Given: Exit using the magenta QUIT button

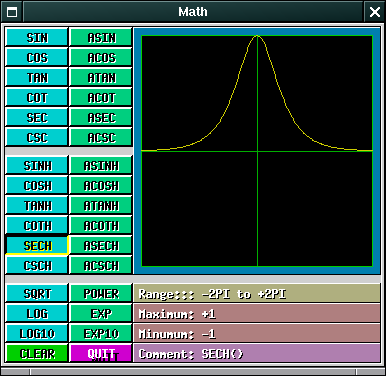Looking at the screenshot, I should 101,353.
